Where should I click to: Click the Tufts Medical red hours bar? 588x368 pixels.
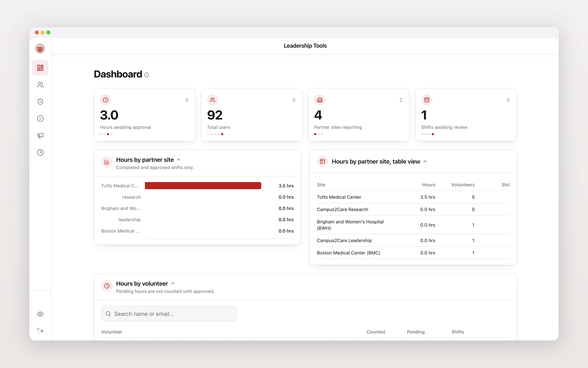(x=203, y=186)
